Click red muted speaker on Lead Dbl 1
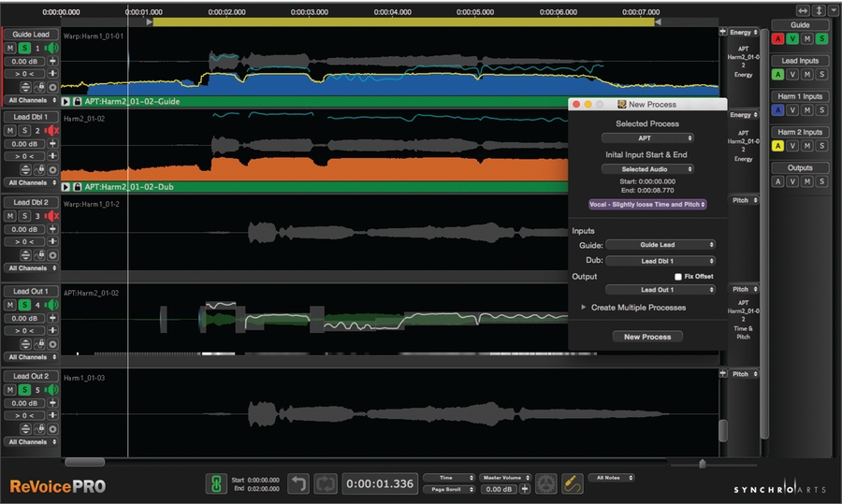The height and width of the screenshot is (504, 842). [x=51, y=131]
